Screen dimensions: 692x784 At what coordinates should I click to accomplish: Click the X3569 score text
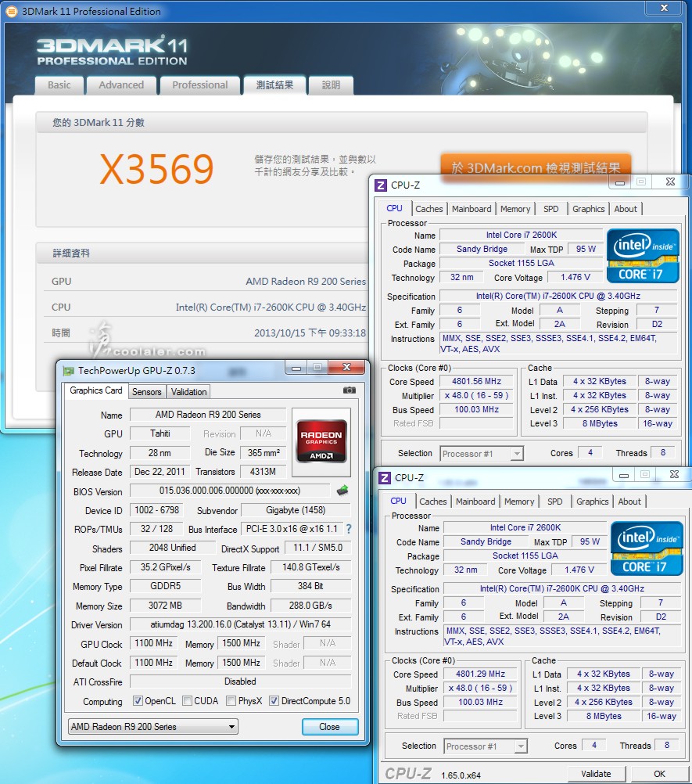[x=157, y=169]
